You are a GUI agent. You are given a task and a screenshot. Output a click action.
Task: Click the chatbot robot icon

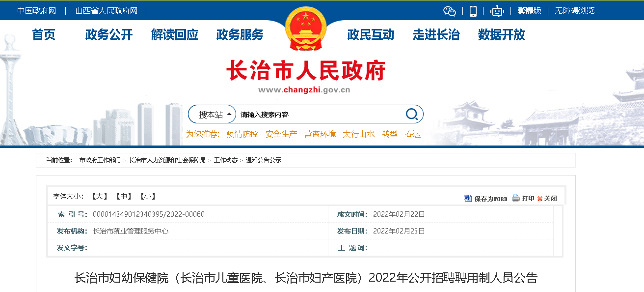[x=497, y=10]
